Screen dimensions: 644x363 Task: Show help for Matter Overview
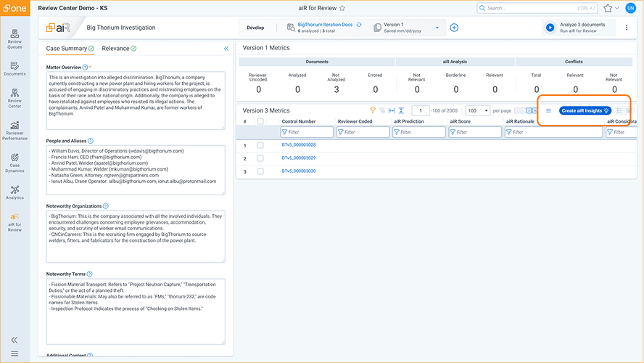tap(85, 67)
